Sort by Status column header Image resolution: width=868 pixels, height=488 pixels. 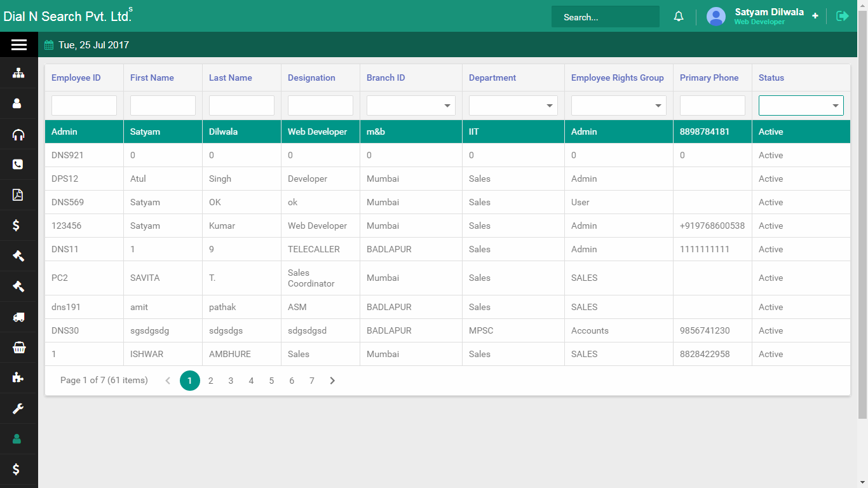[x=771, y=78]
